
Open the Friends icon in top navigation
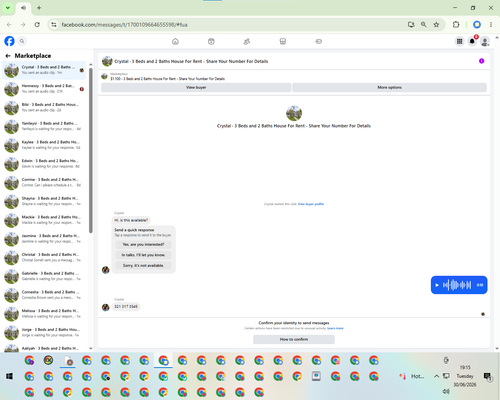pos(247,41)
